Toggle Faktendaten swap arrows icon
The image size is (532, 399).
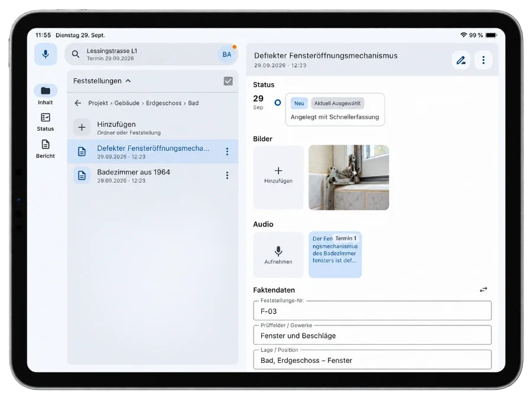coord(484,290)
